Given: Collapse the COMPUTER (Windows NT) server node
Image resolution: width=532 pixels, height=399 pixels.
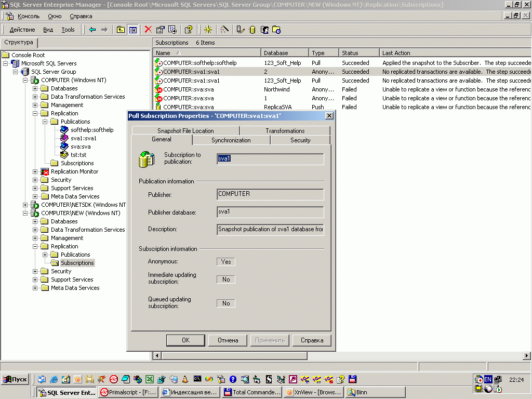Looking at the screenshot, I should click(x=25, y=81).
